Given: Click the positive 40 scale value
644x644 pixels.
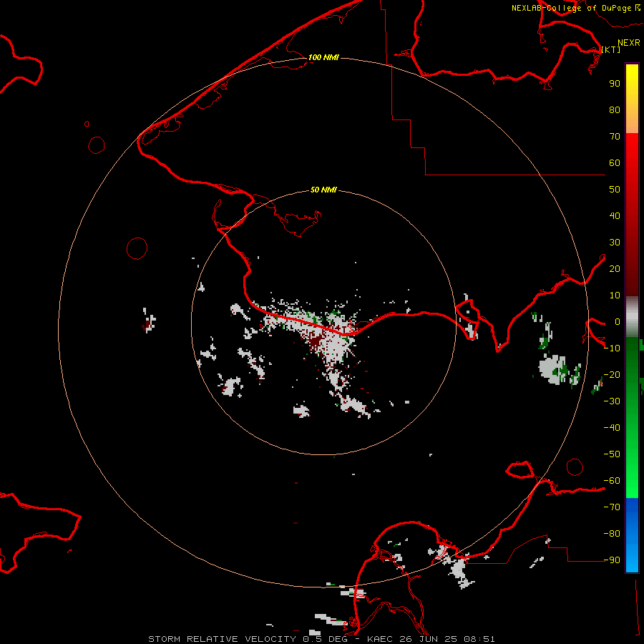Looking at the screenshot, I should pyautogui.click(x=615, y=215).
